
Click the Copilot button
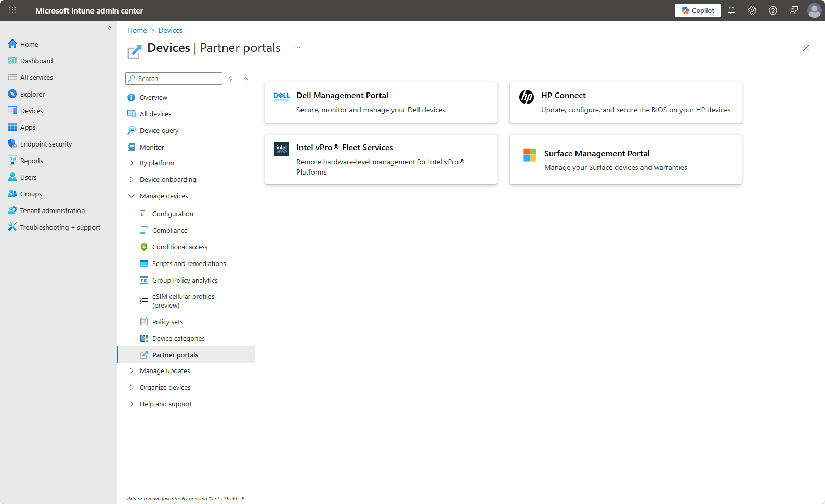698,10
